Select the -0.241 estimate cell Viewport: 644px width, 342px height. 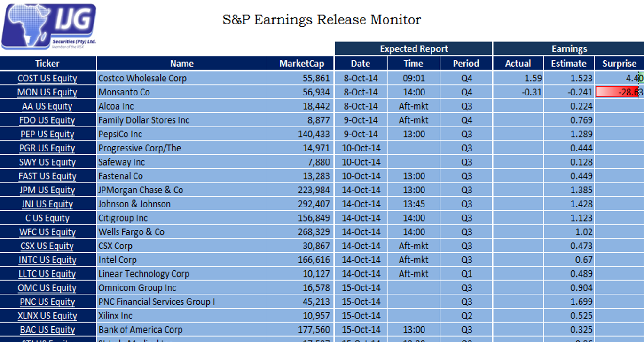point(569,92)
